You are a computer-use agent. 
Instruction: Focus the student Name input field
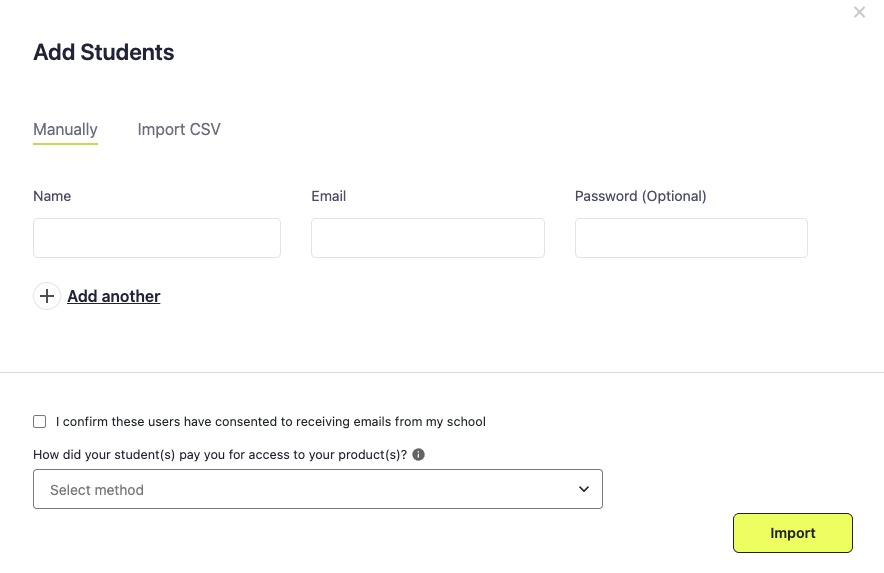(157, 238)
